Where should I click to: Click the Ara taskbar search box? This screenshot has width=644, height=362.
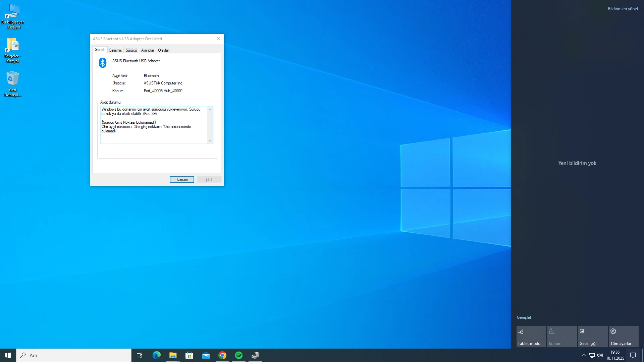(74, 355)
